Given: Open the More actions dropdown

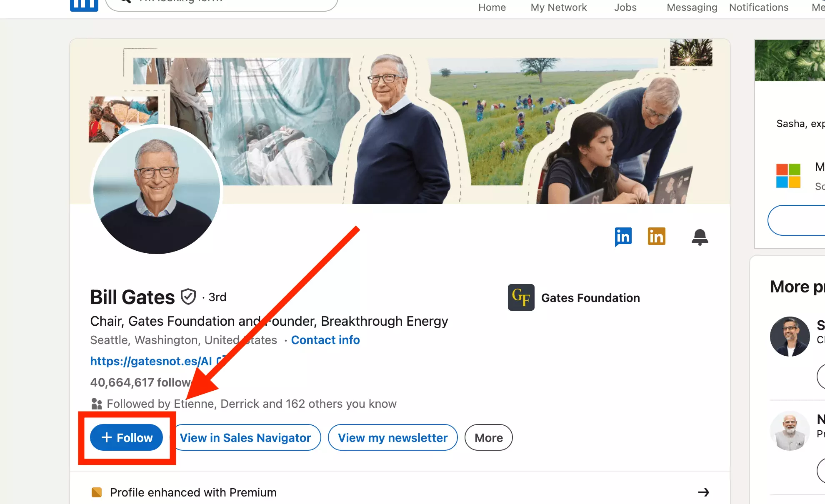Looking at the screenshot, I should tap(489, 437).
